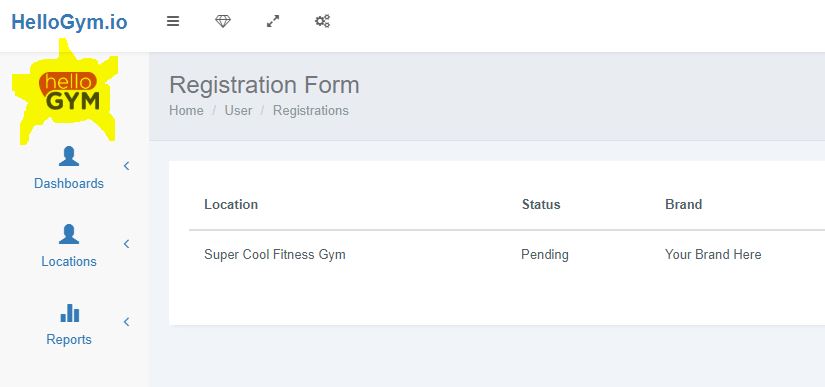Select the Reports bar chart icon
This screenshot has height=387, width=825.
coord(69,313)
